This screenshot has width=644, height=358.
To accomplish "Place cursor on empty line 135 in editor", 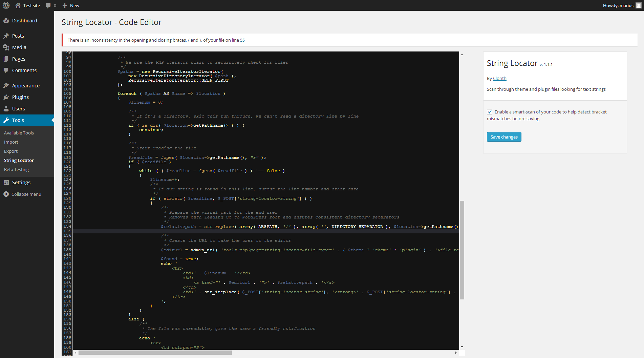I will pos(266,231).
